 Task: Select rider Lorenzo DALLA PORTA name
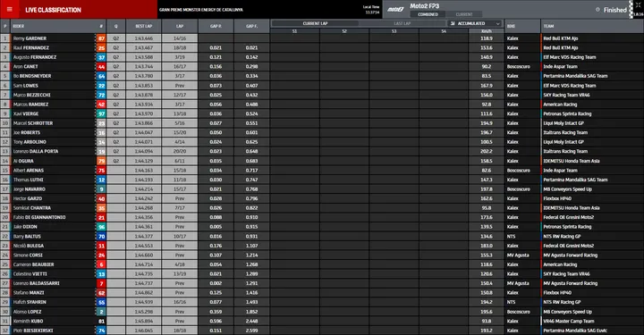pos(36,152)
